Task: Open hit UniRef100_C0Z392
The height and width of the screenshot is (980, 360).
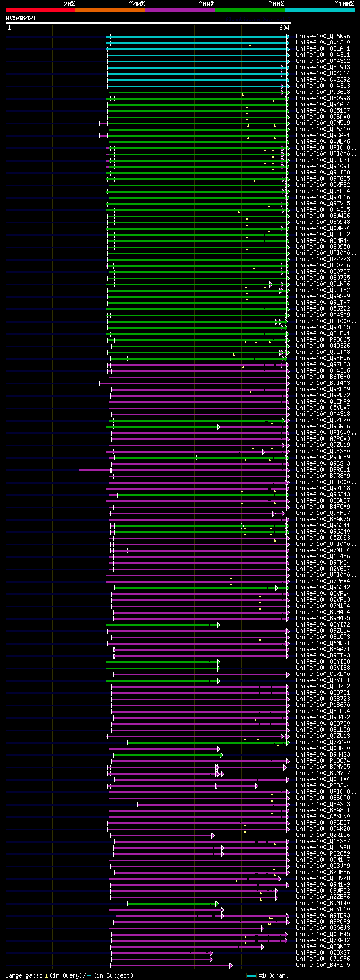Action: pos(323,79)
